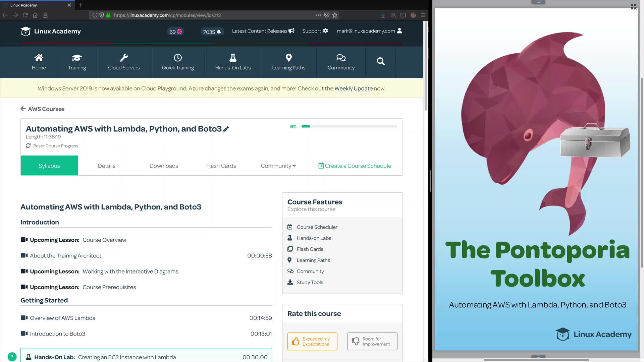The image size is (644, 362).
Task: Click the Learning Paths pin icon
Action: point(288,58)
